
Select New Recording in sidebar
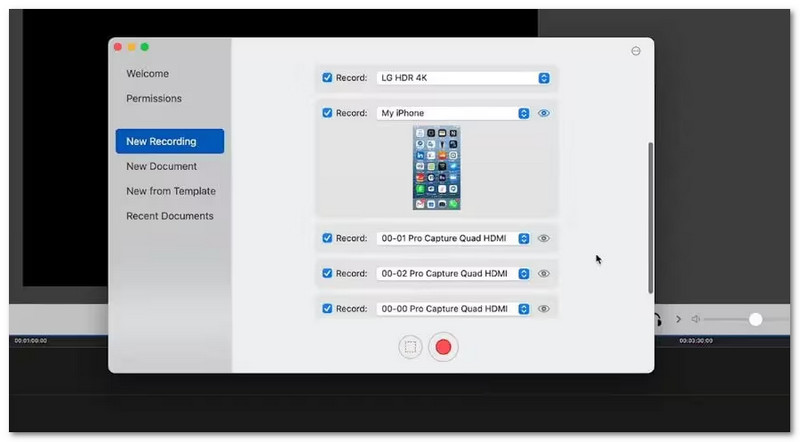pyautogui.click(x=170, y=141)
